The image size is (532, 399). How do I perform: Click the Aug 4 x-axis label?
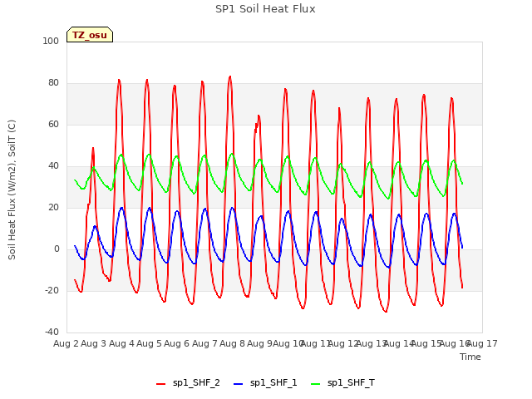coord(121,343)
